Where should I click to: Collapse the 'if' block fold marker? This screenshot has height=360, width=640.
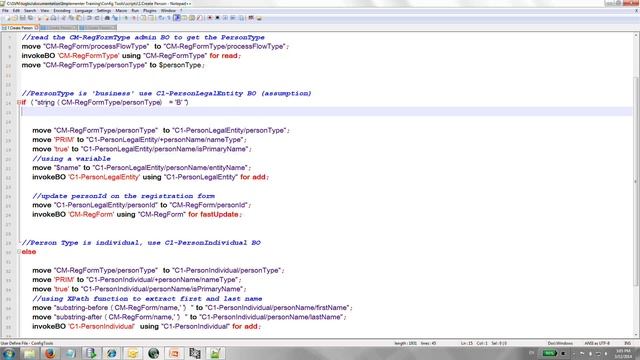(x=19, y=102)
